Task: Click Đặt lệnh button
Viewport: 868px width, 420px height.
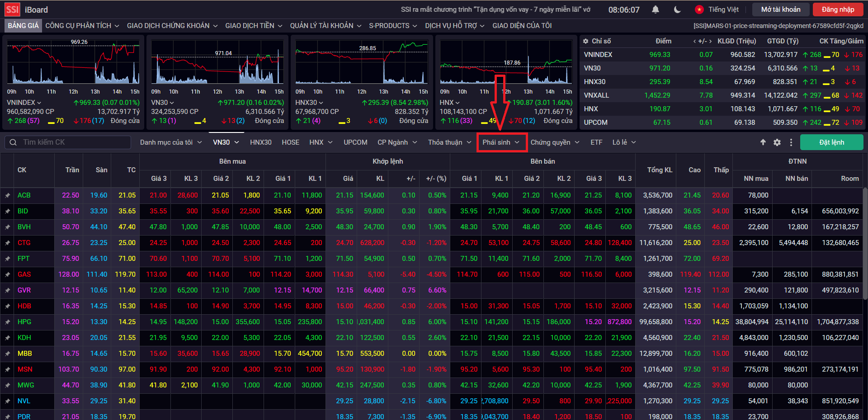Action: pyautogui.click(x=831, y=142)
